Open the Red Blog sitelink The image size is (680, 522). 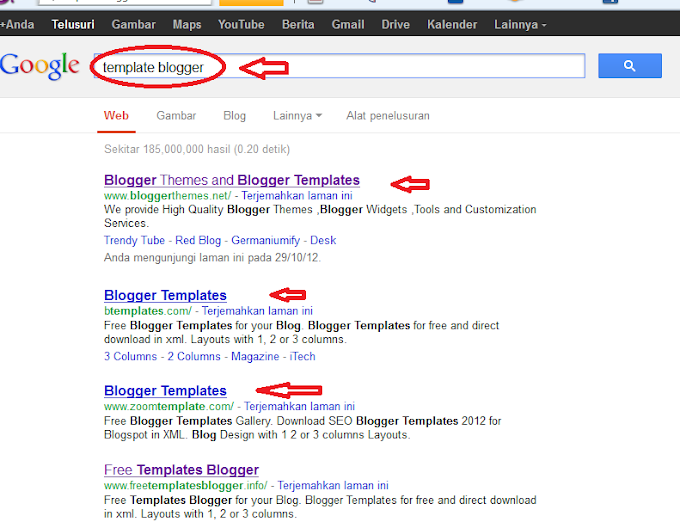click(198, 240)
